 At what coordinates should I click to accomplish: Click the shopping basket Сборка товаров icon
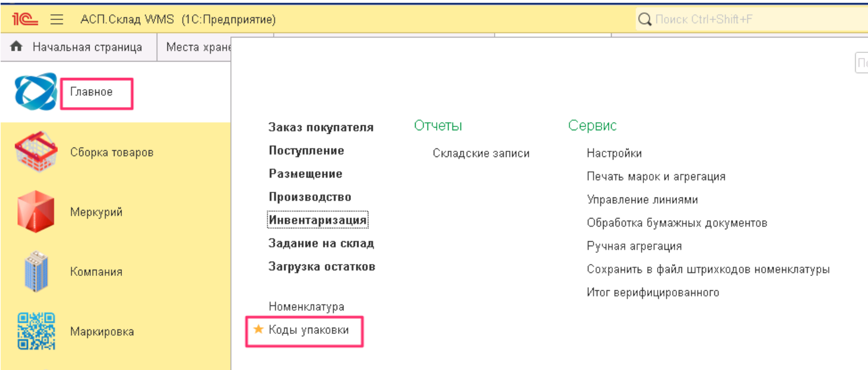coord(36,152)
